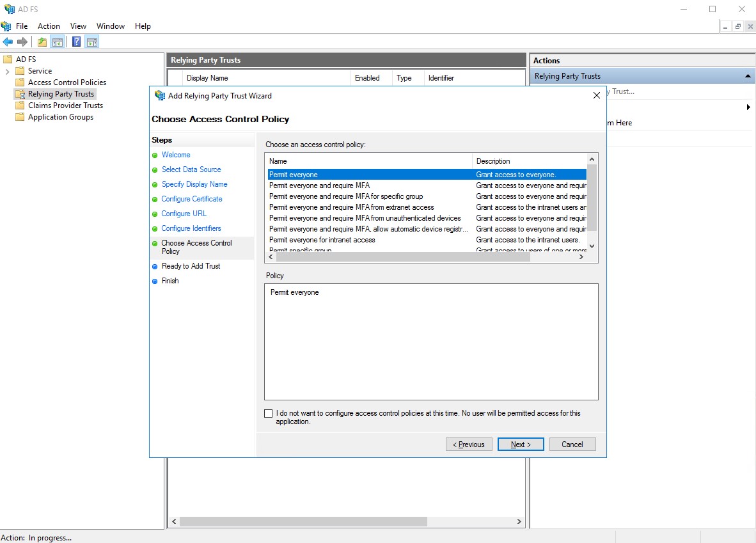Click the policy list's down scroll arrow

[591, 246]
